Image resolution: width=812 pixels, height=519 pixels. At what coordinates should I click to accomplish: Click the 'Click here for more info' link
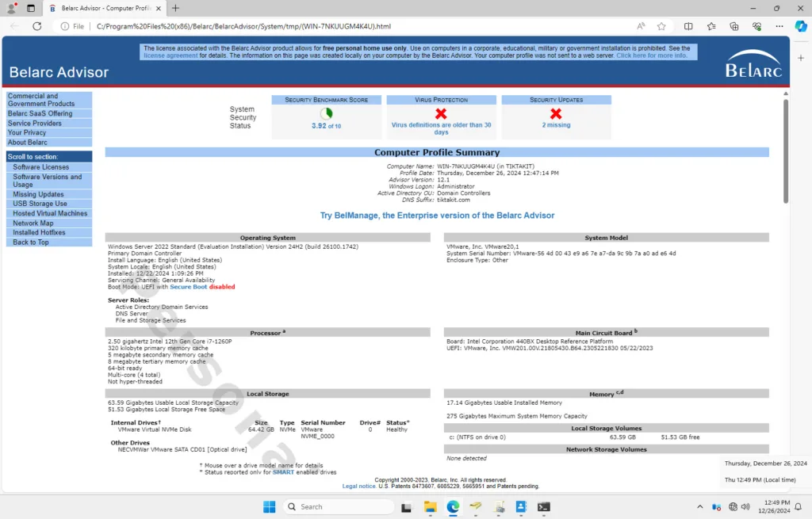tap(652, 55)
